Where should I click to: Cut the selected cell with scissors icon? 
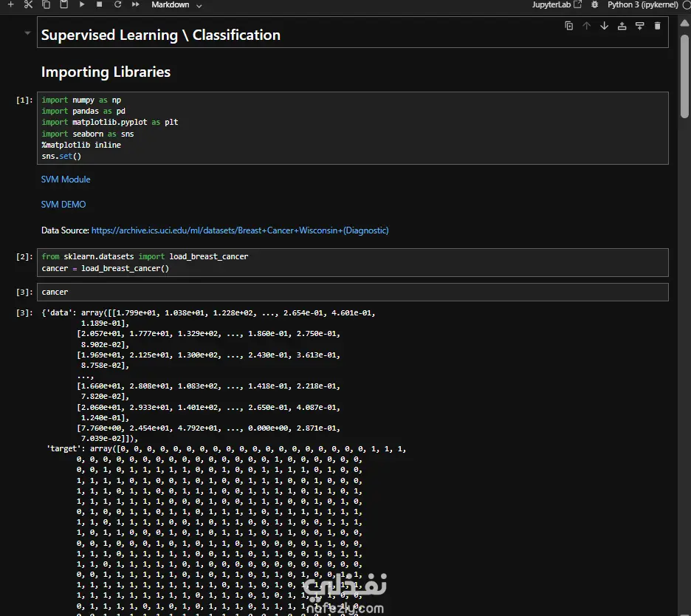[29, 4]
